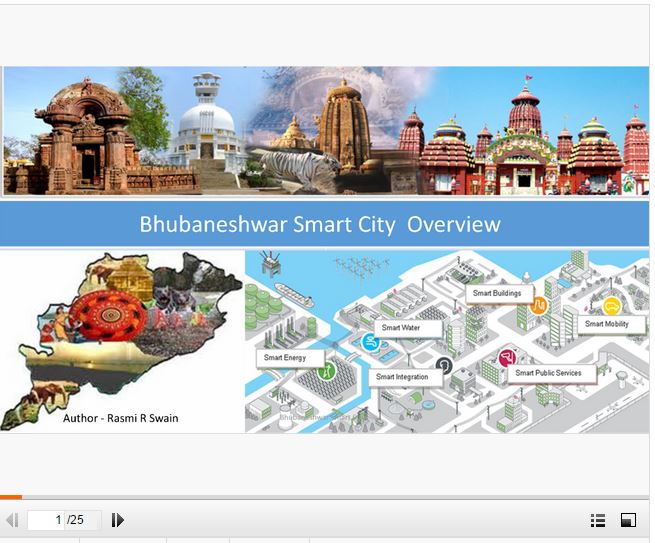Screen dimensions: 655x543
Task: Click the slide number input field
Action: (47, 520)
